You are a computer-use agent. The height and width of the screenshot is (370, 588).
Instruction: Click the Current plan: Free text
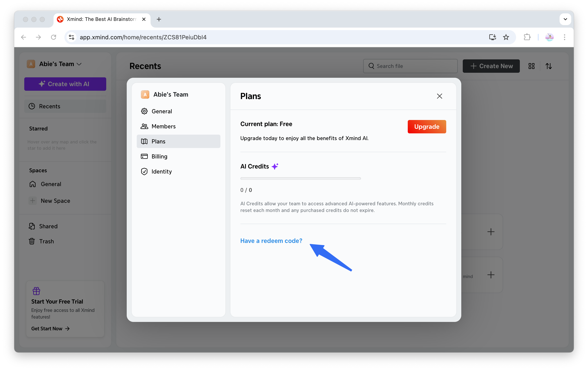tap(266, 124)
